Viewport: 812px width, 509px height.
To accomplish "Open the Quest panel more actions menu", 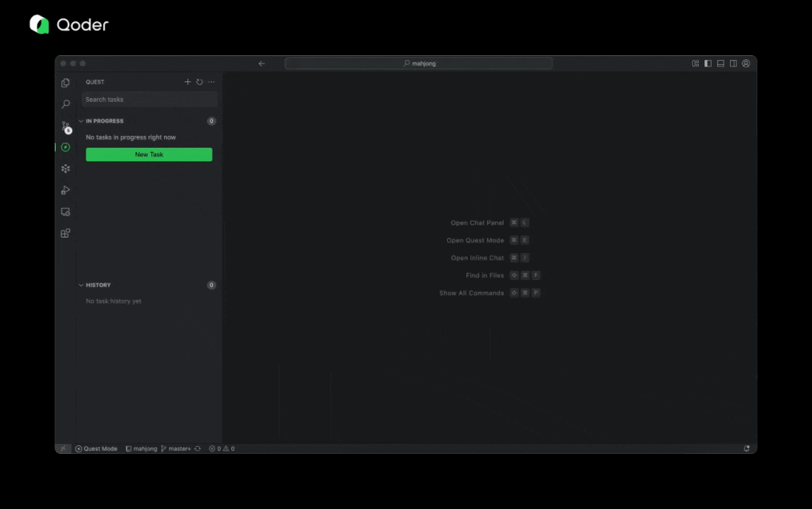I will click(x=211, y=82).
